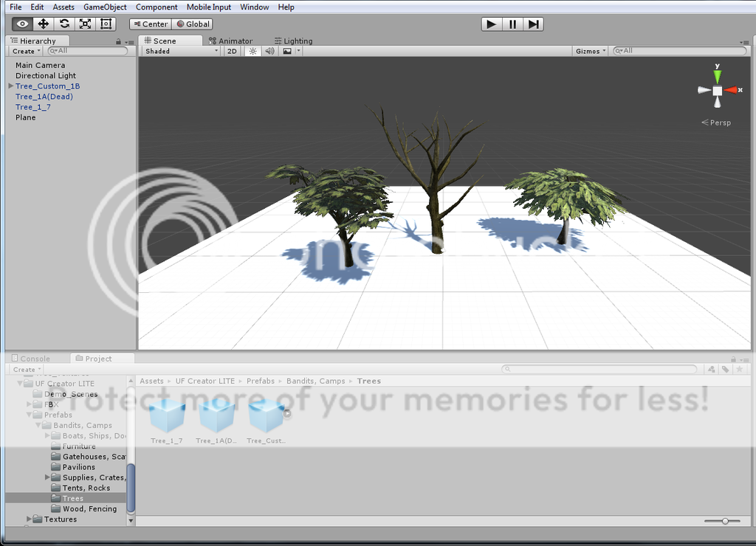Open the Shaded draw mode dropdown

180,51
